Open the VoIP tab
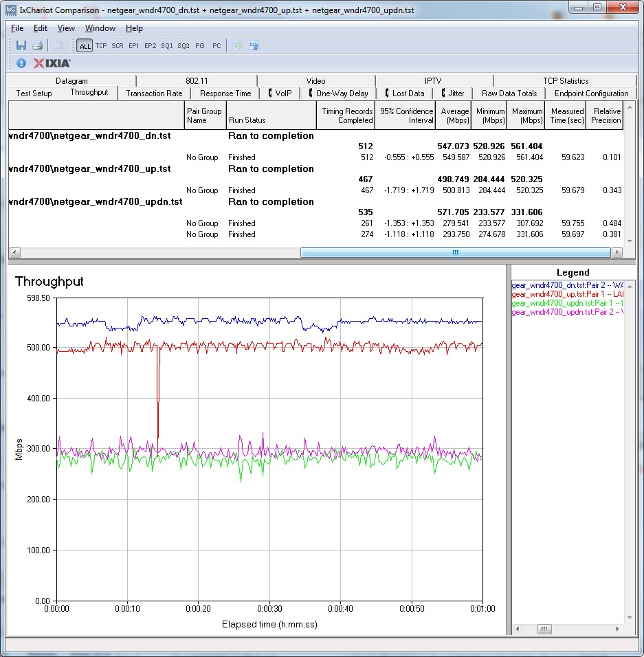644x657 pixels. [x=280, y=93]
